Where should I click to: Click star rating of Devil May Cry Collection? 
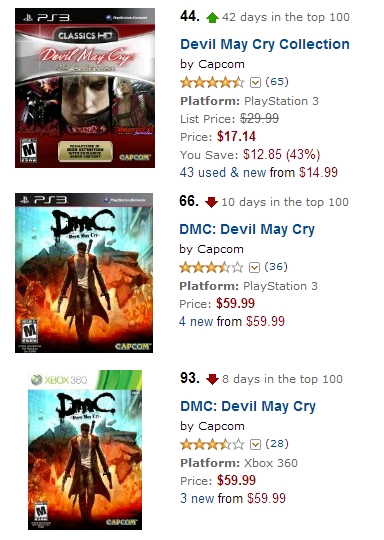coord(212,82)
